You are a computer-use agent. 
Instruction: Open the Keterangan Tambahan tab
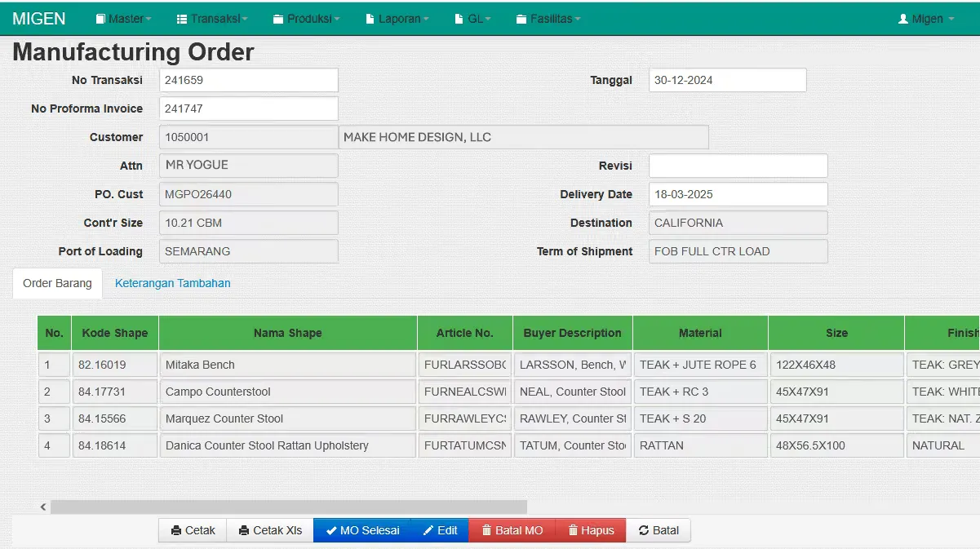pyautogui.click(x=173, y=283)
